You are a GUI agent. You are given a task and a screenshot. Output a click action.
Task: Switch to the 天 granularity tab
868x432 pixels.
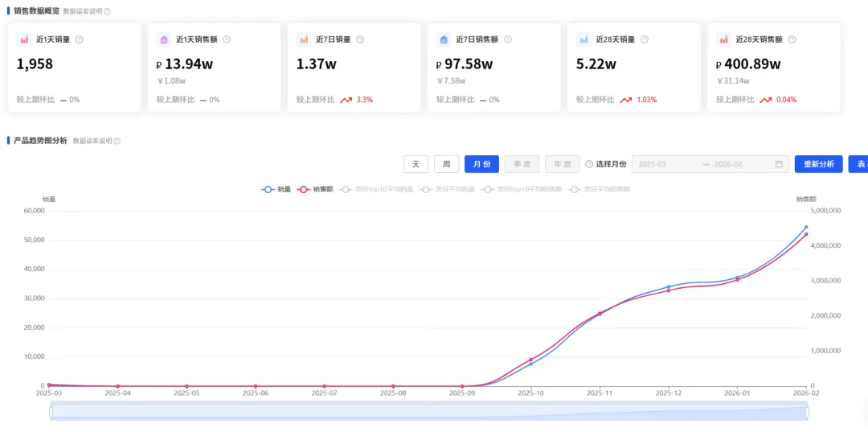[416, 164]
